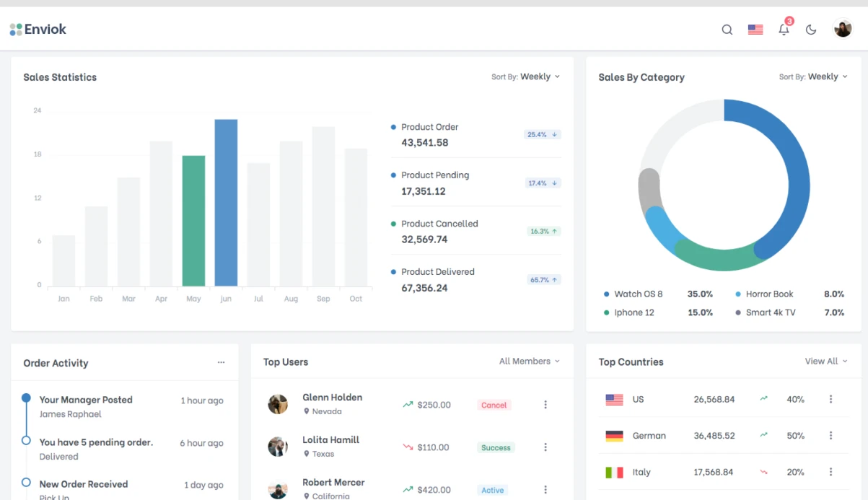This screenshot has width=868, height=500.
Task: Click the Enviok logo
Action: click(x=38, y=30)
